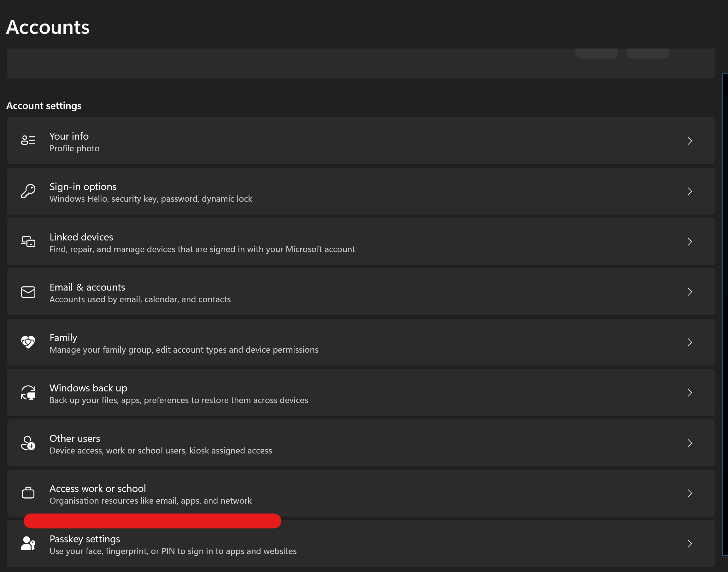Screen dimensions: 728x572
Task: Open Family with its chevron arrow
Action: pos(690,342)
